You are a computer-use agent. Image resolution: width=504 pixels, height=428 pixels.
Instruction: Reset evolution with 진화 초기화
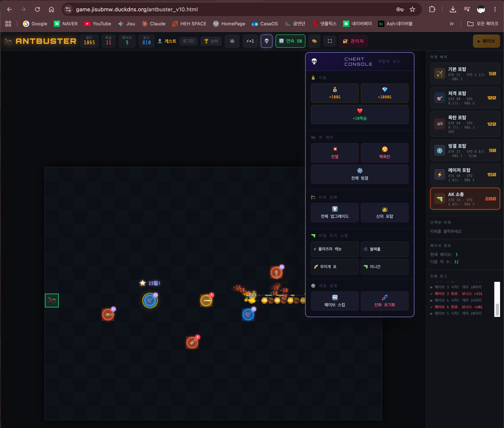[x=385, y=301]
